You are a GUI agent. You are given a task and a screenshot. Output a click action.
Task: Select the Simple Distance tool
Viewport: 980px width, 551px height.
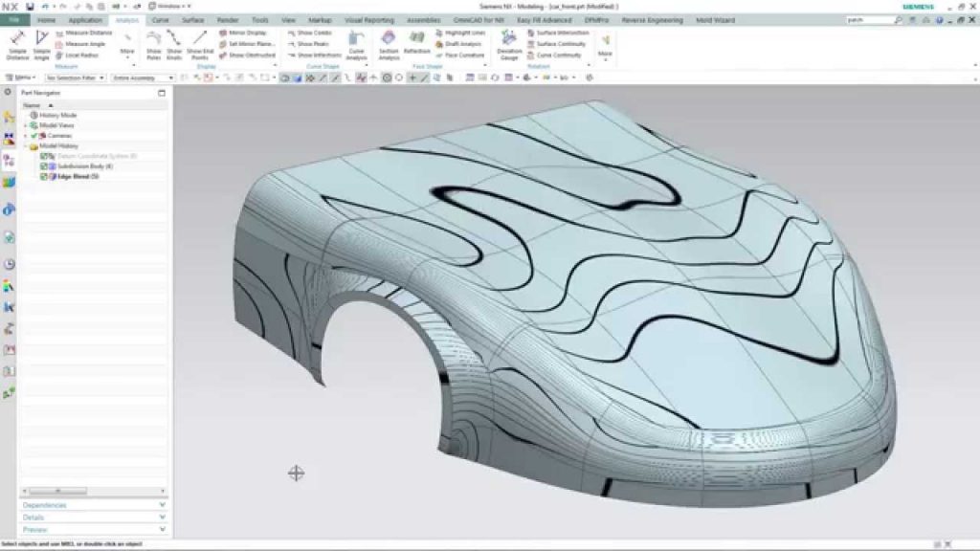(x=16, y=46)
